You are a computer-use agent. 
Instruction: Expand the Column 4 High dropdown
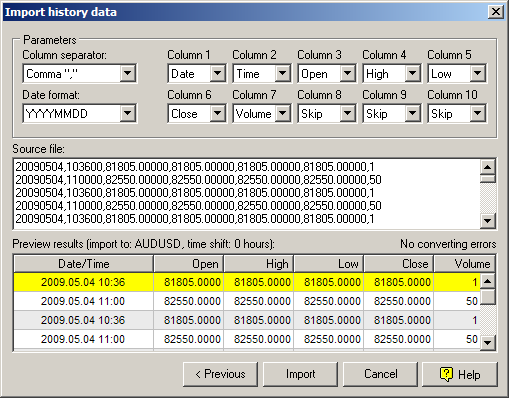point(412,73)
